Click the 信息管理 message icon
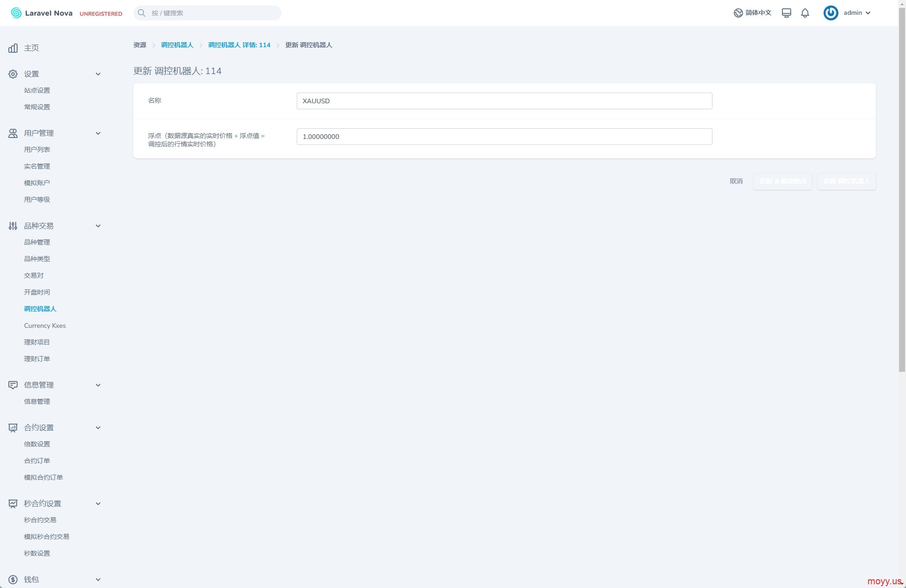The height and width of the screenshot is (588, 906). tap(13, 385)
